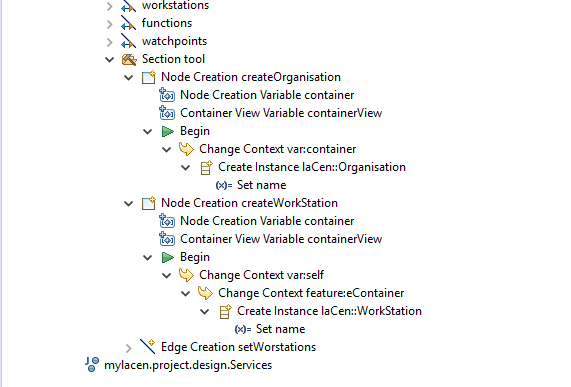Viewport: 571px width, 387px height.
Task: Click the Section tool hammer icon
Action: point(129,59)
